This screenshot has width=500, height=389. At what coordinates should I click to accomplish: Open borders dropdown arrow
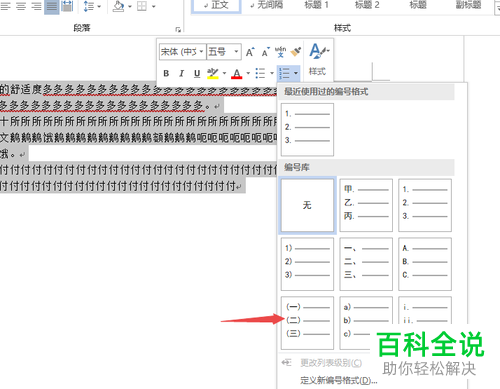click(153, 6)
